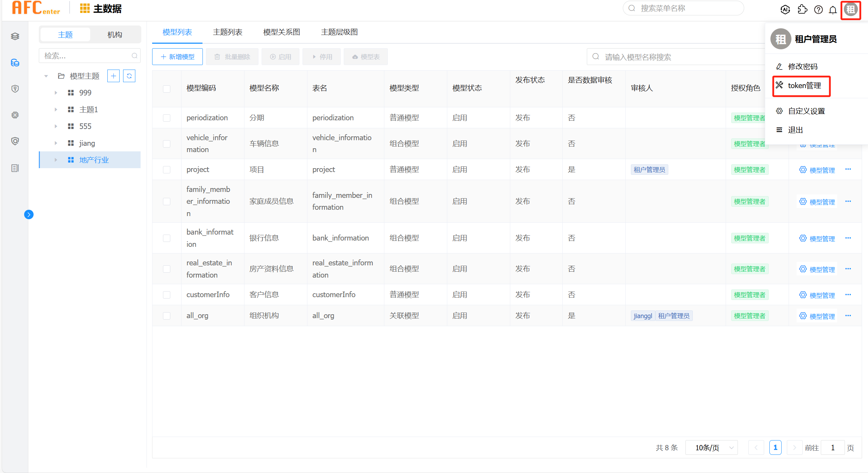Go to previous page arrow
Screen dimensions: 868x473
point(756,447)
